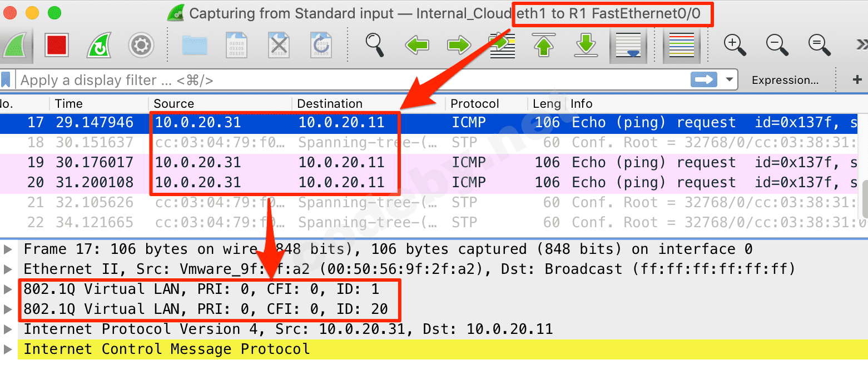Expand the Internet Protocol Version 4 section
Viewport: 868px width, 370px height.
click(x=8, y=329)
